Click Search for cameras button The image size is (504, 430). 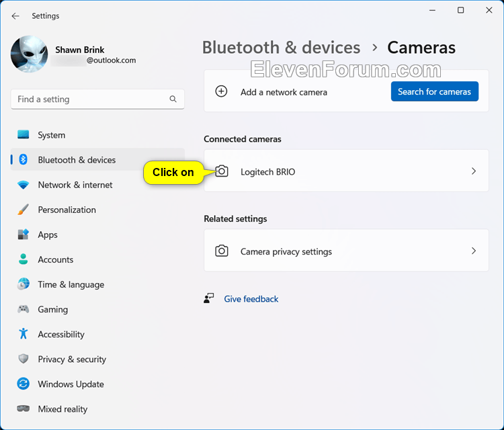(435, 91)
